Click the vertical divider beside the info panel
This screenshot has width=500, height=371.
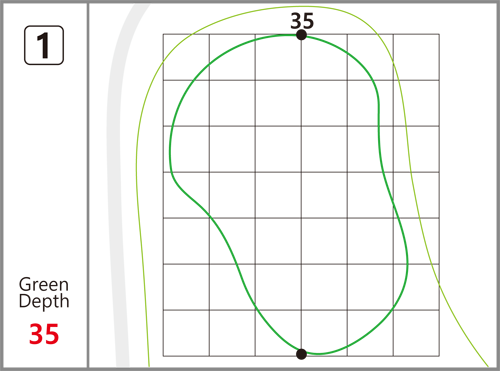tap(88, 185)
